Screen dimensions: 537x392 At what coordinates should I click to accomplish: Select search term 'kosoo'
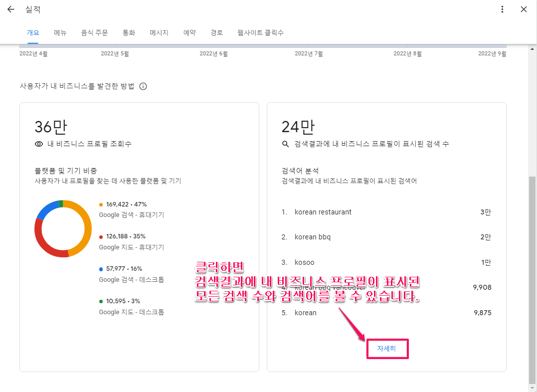pyautogui.click(x=304, y=262)
